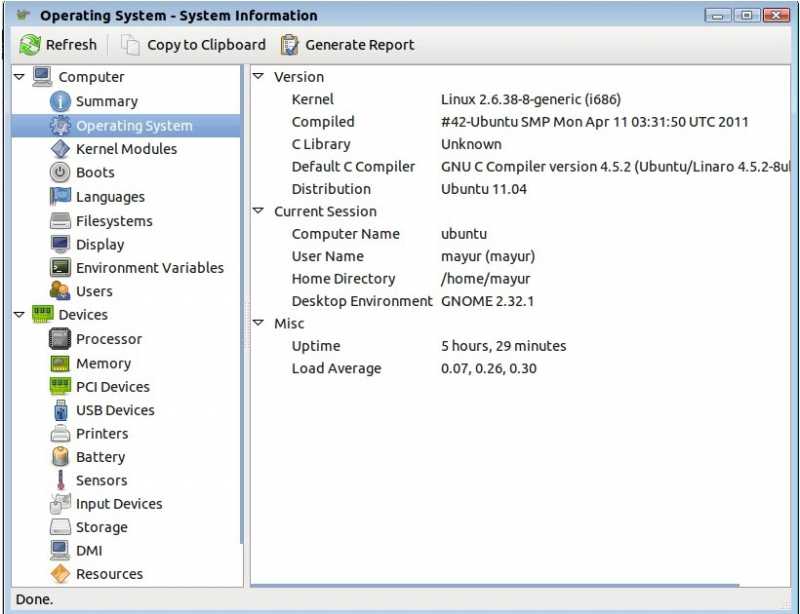Click the Generate Report icon
800x614 pixels.
(x=290, y=45)
